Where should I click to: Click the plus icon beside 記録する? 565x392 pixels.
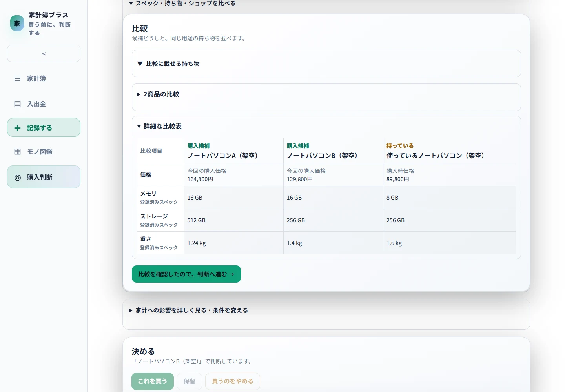[x=17, y=128]
